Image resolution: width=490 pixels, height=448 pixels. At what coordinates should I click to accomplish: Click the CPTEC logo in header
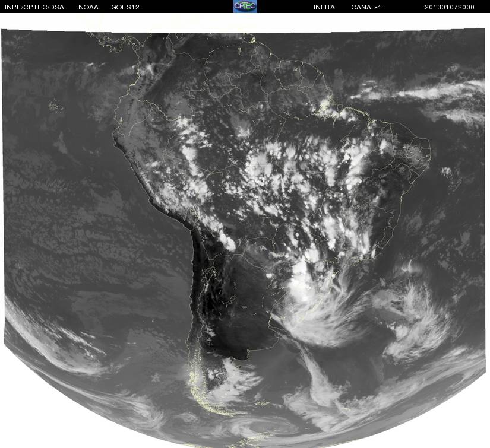[x=245, y=7]
